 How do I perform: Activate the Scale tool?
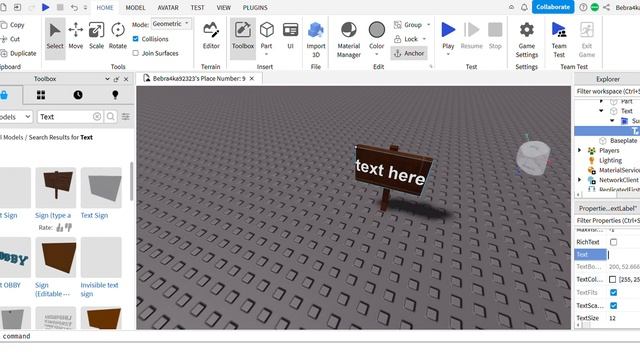click(96, 36)
